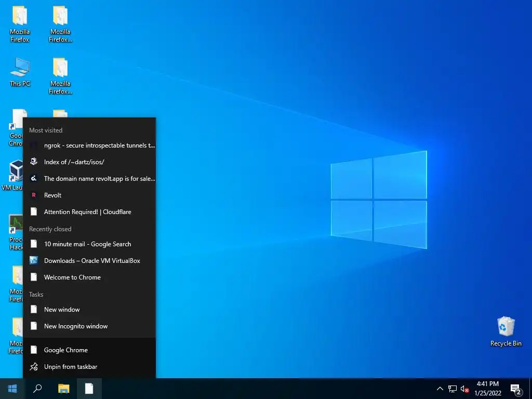This screenshot has width=532, height=399.
Task: Select the Google Chrome desktop shortcut
Action: (15, 128)
